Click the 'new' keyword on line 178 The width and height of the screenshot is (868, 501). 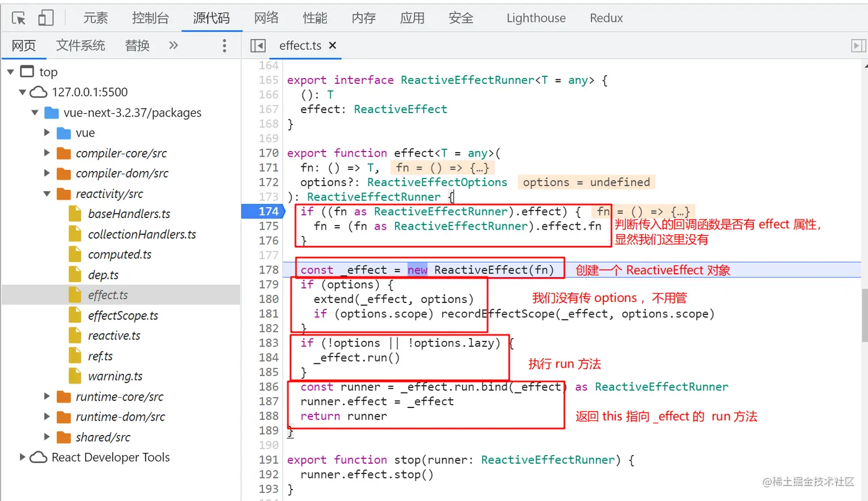coord(417,270)
